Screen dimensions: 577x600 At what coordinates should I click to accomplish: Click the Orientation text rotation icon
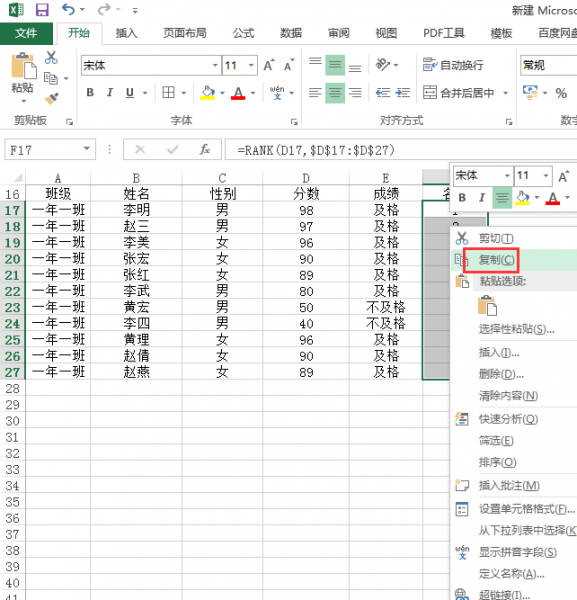(x=383, y=65)
